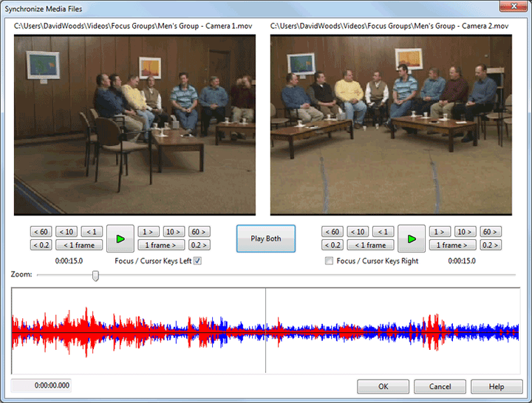The width and height of the screenshot is (532, 403).
Task: Play the Camera 2 video on the right
Action: pyautogui.click(x=412, y=238)
